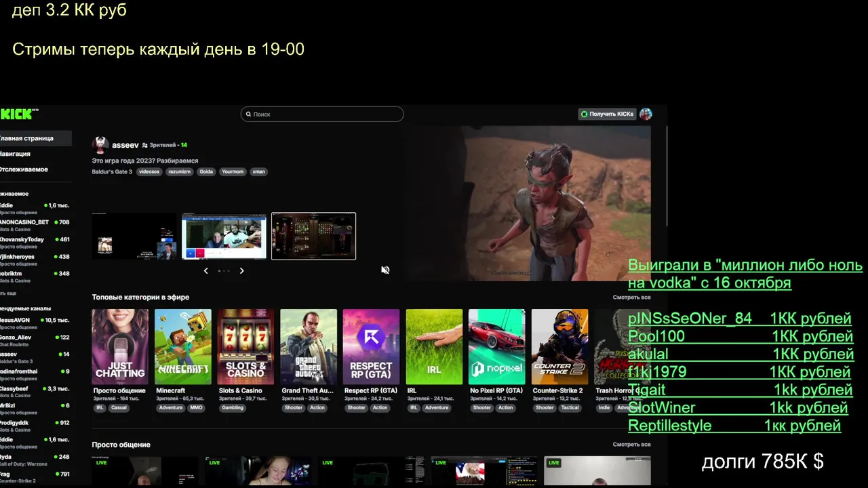Expand the show more link under followed channels
868x488 pixels.
click(8, 293)
